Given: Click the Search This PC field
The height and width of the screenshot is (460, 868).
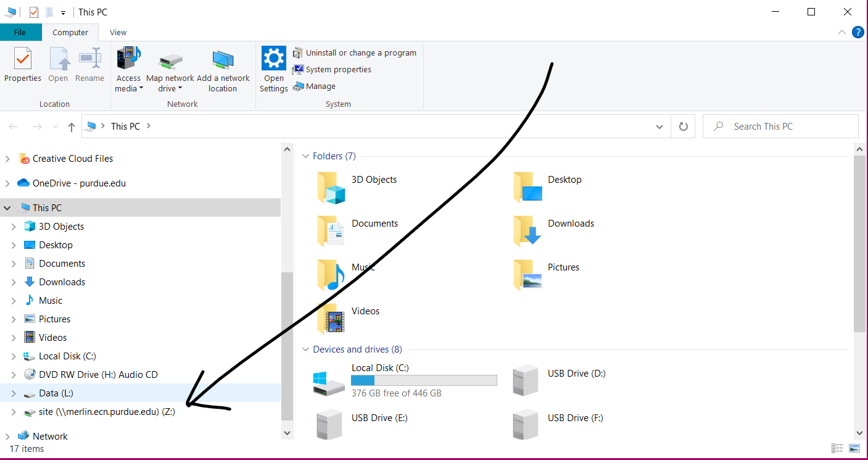Looking at the screenshot, I should point(781,127).
